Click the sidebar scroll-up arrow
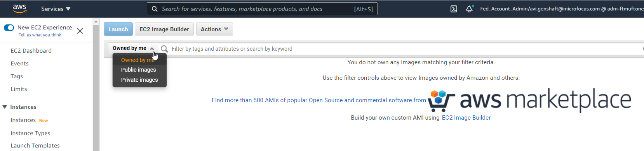644x151 pixels. coord(96,22)
